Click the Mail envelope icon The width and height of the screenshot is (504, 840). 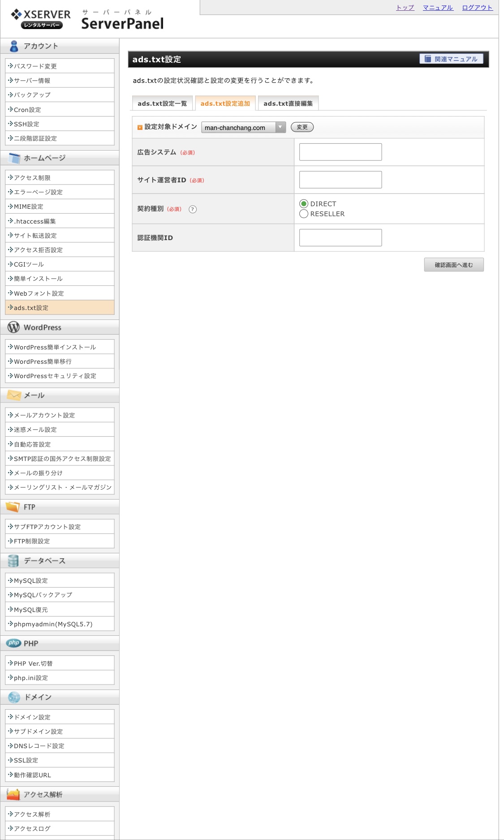(x=14, y=395)
